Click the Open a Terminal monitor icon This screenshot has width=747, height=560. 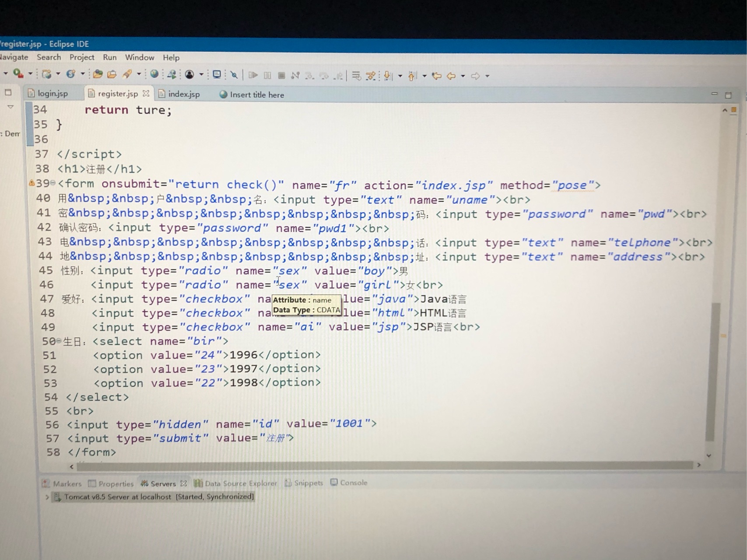pyautogui.click(x=217, y=75)
